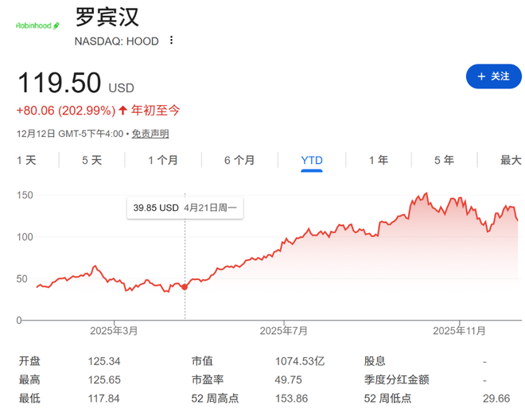Image resolution: width=525 pixels, height=420 pixels.
Task: Select the 6 个月 chart range
Action: 239,160
